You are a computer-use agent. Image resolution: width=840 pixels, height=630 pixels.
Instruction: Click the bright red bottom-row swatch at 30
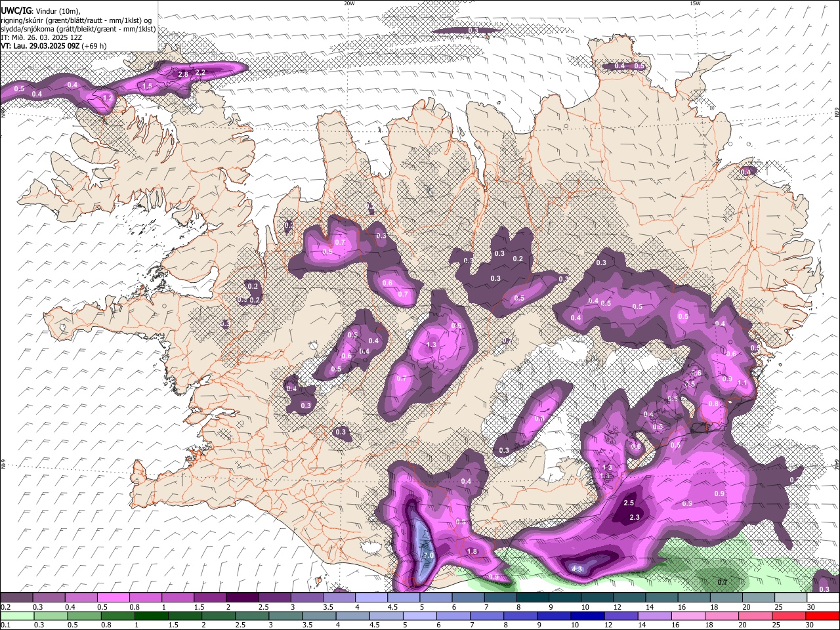[822, 616]
